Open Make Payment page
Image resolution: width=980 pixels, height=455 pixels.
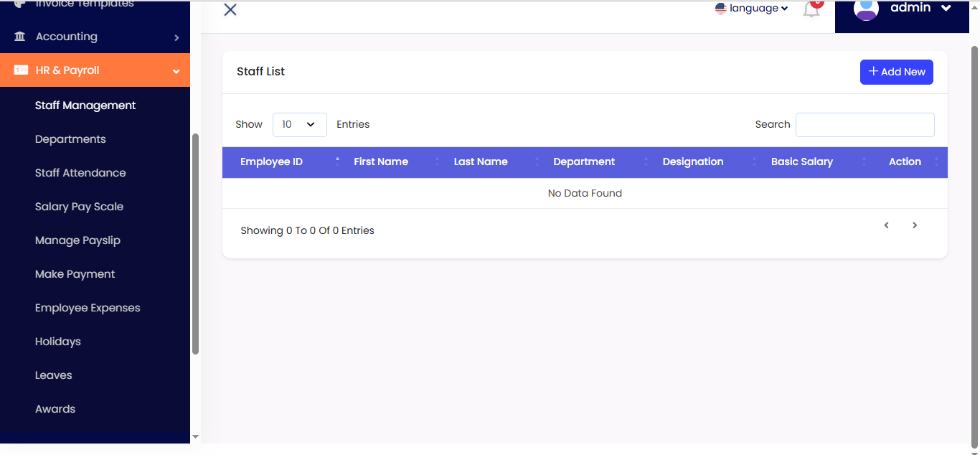pos(75,274)
